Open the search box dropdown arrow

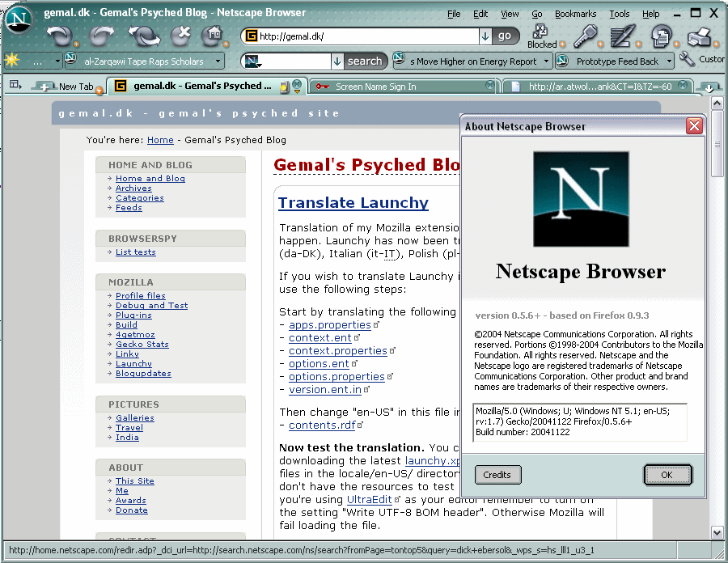tap(337, 61)
